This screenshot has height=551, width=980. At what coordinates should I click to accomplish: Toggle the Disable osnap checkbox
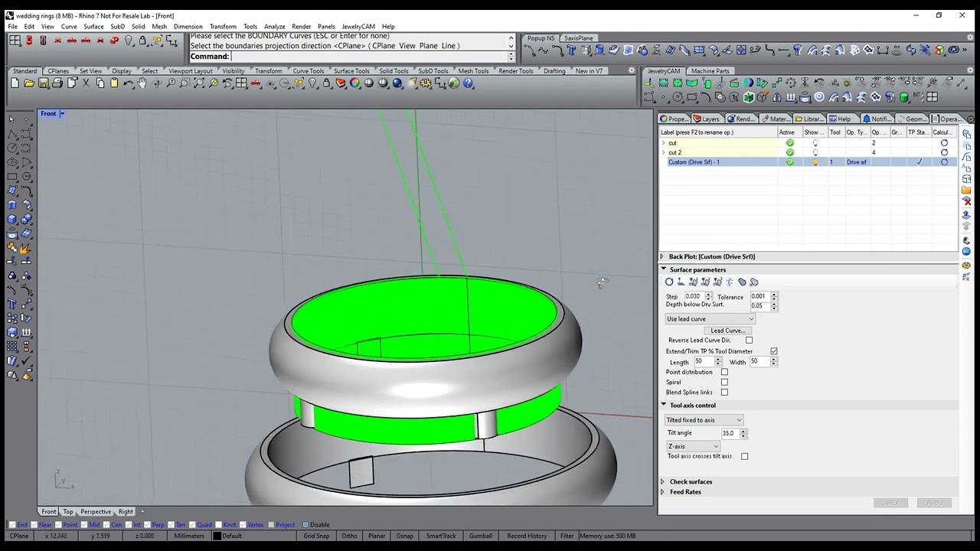[305, 525]
